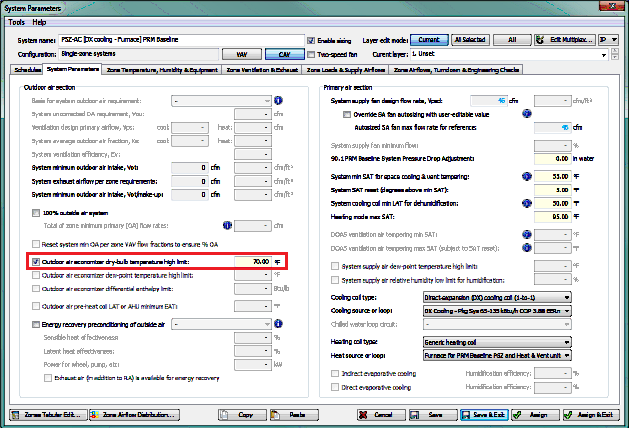Click info icon for cooling coil min LAT dehumidification

pos(526,201)
